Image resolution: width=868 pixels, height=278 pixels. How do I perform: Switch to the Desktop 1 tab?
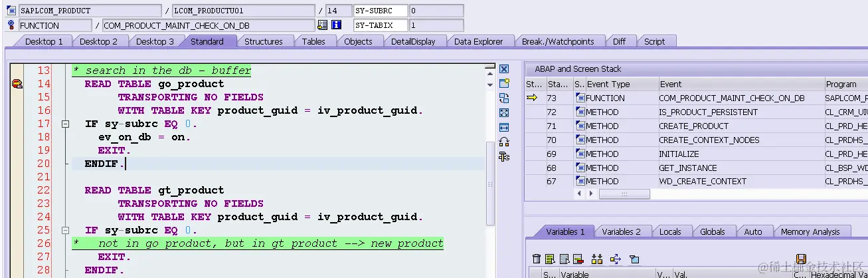tap(44, 41)
